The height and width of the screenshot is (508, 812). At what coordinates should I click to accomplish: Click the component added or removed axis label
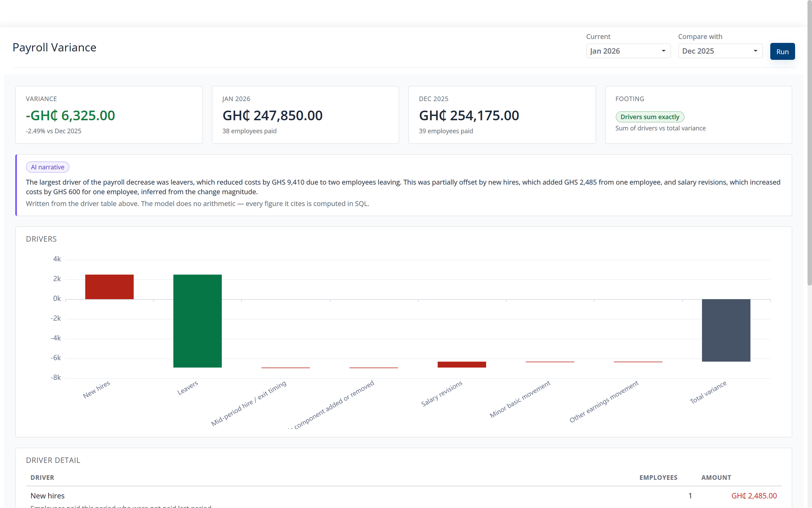[331, 404]
